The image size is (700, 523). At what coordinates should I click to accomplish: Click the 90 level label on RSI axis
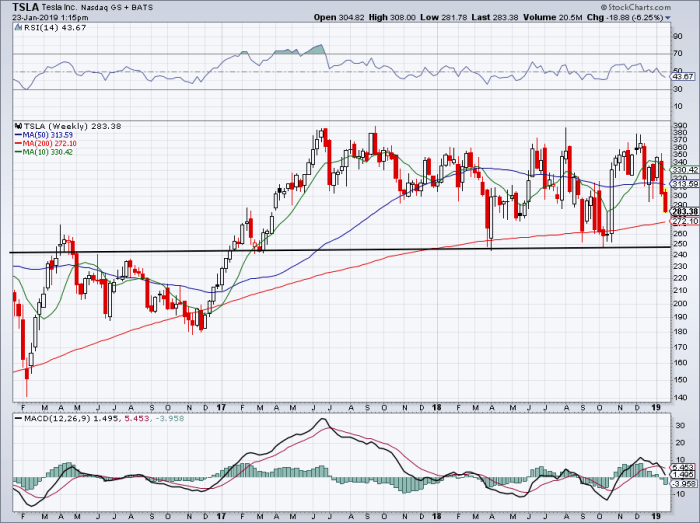pyautogui.click(x=677, y=37)
